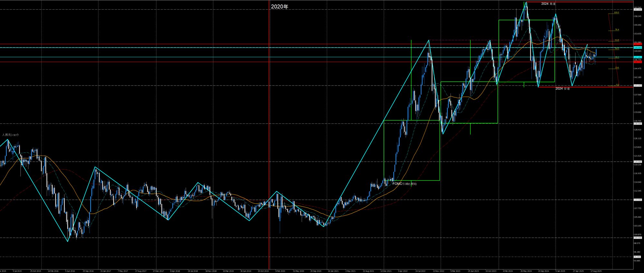Click the cyan 147.461 price tag
The image size is (644, 273).
[x=637, y=57]
